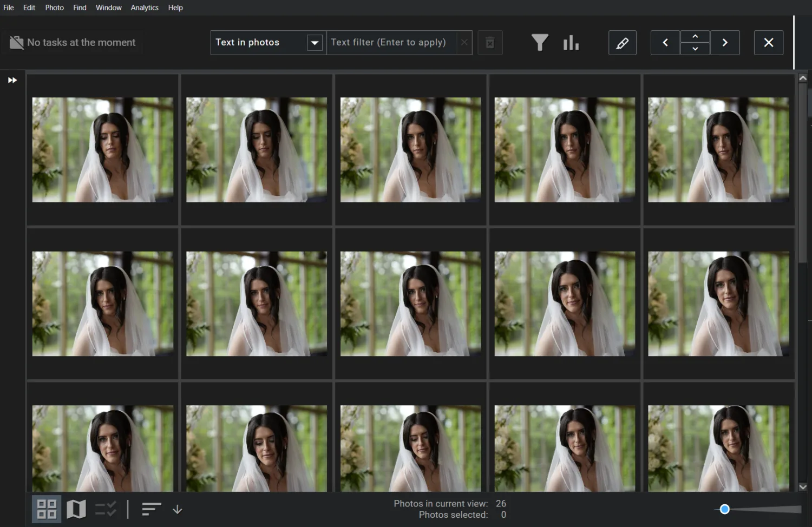Click the scrollbar up arrow

click(803, 78)
